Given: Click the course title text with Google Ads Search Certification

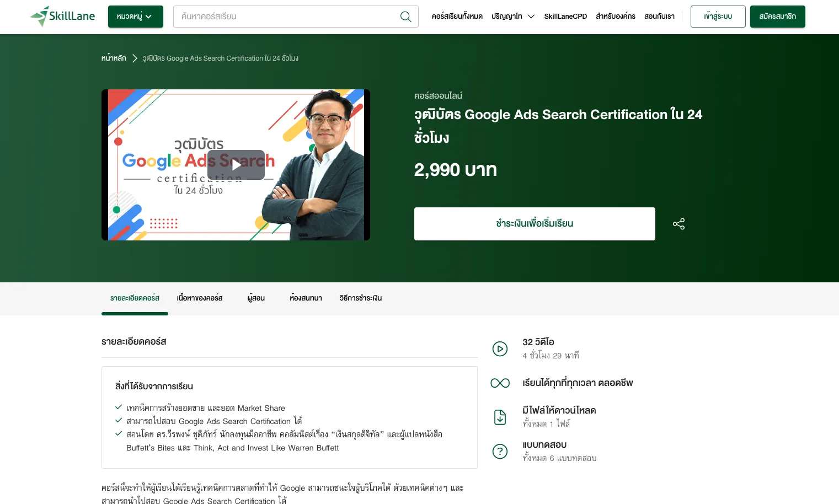Looking at the screenshot, I should pos(558,126).
